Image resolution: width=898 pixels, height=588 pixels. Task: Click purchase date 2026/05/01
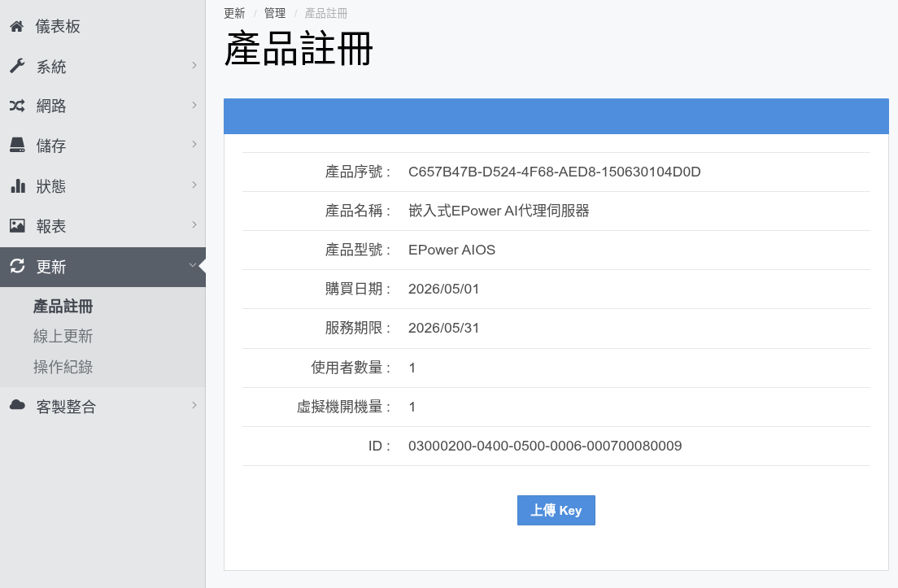coord(444,289)
